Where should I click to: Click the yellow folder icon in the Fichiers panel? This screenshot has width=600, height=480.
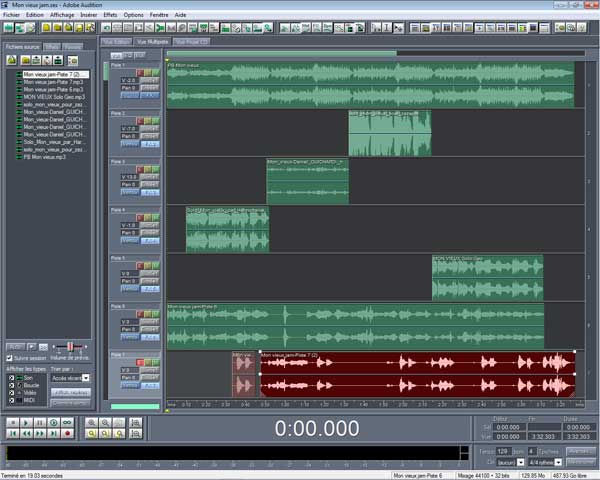point(26,60)
